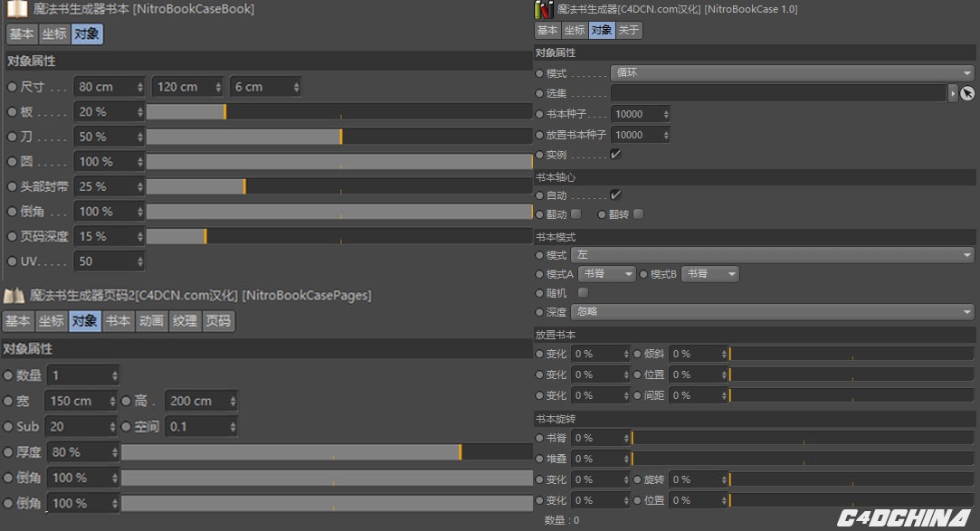The image size is (980, 531).
Task: Toggle the keyframe dot next to 高
Action: pyautogui.click(x=127, y=401)
